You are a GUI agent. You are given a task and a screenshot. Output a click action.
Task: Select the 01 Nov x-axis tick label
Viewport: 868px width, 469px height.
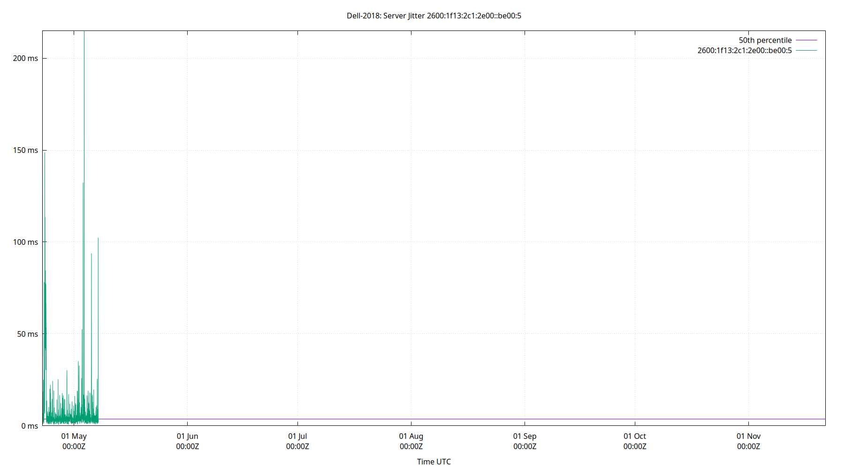click(748, 436)
